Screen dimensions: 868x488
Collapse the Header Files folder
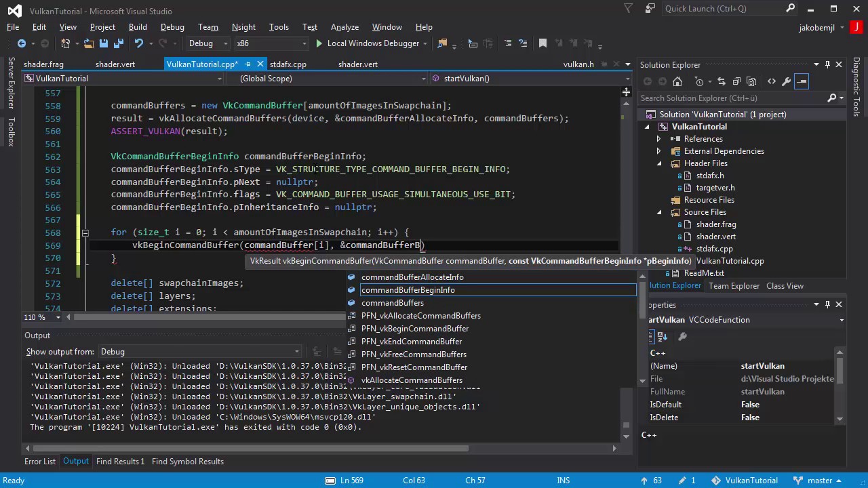[658, 163]
